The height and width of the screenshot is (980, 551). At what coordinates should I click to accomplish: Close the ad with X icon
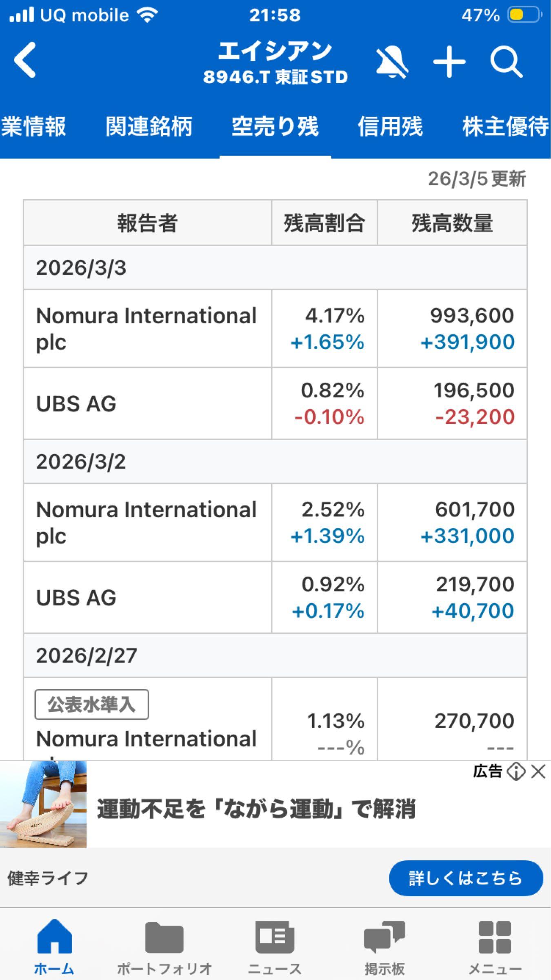538,772
